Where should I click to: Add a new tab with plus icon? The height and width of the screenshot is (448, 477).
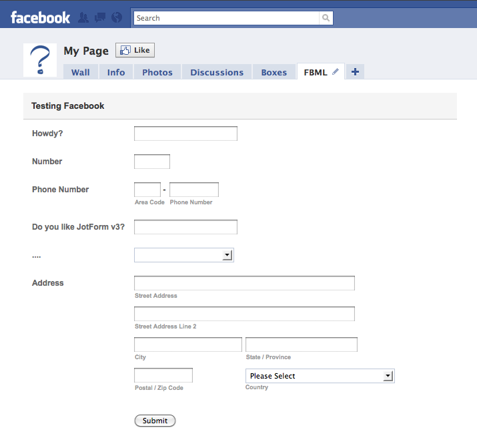[355, 72]
